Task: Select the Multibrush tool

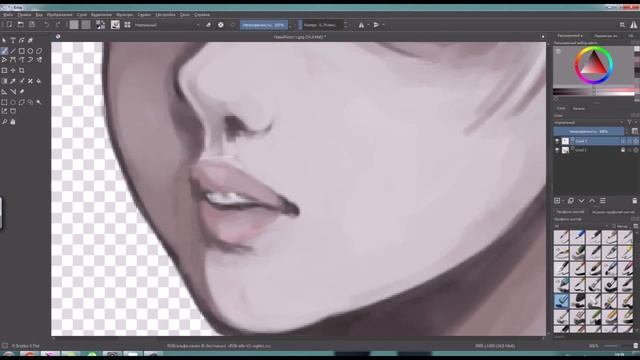Action: [x=39, y=60]
